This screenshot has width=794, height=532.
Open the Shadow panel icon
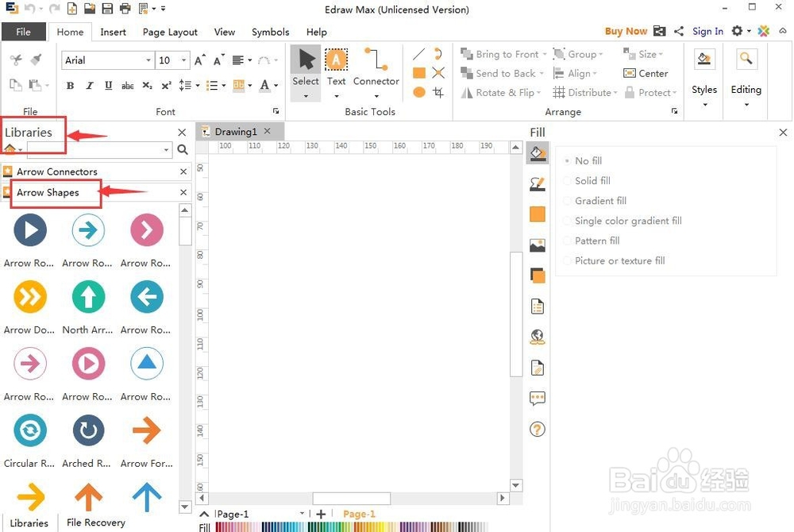[x=538, y=276]
